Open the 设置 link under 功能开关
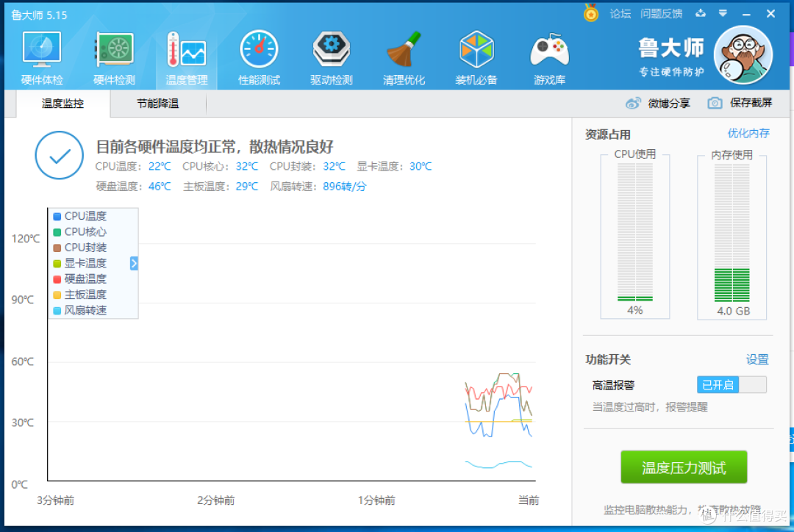 [x=757, y=359]
